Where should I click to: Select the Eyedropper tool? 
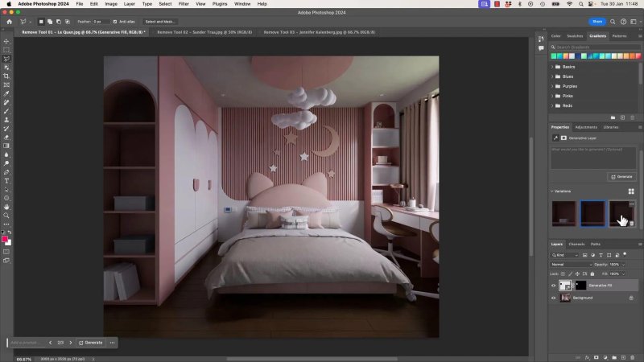(6, 93)
